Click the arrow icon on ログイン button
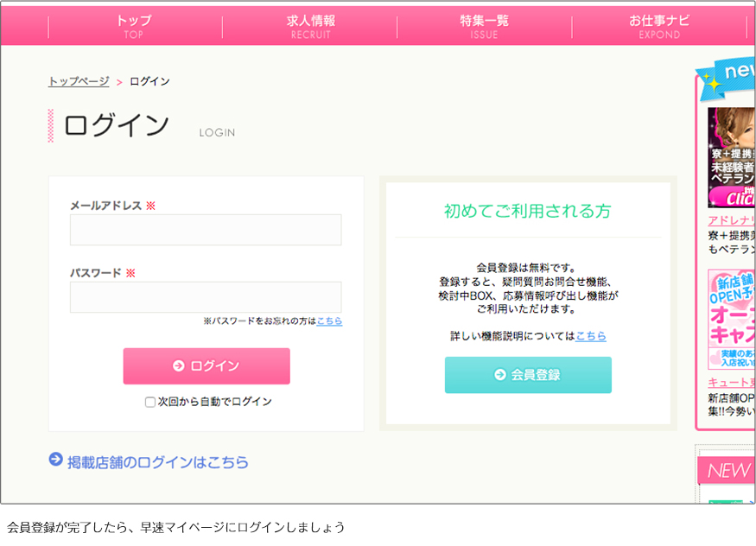Screen dimensions: 756x546 pos(179,366)
